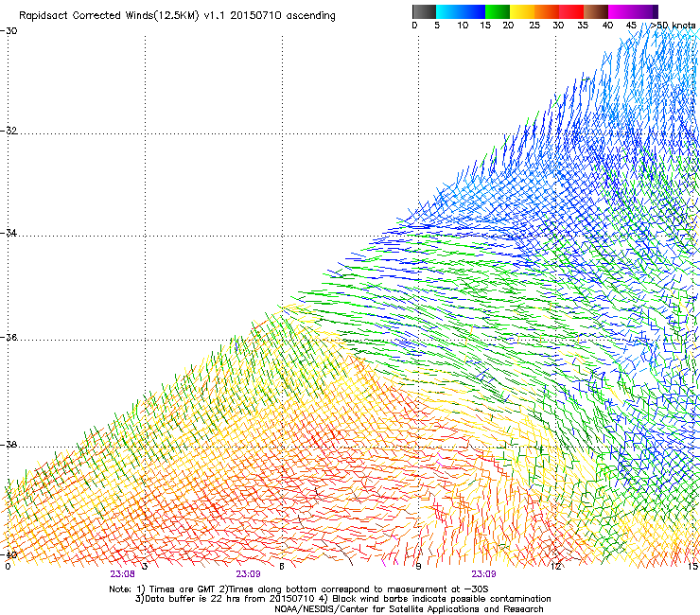Click the gray 0-5 knot color segment
The width and height of the screenshot is (700, 615).
tap(424, 11)
